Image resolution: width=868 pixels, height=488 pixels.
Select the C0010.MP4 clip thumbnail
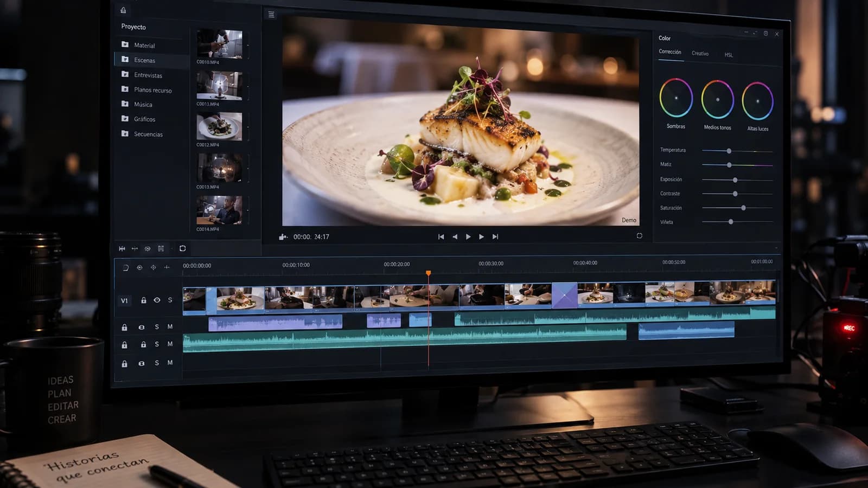[219, 44]
